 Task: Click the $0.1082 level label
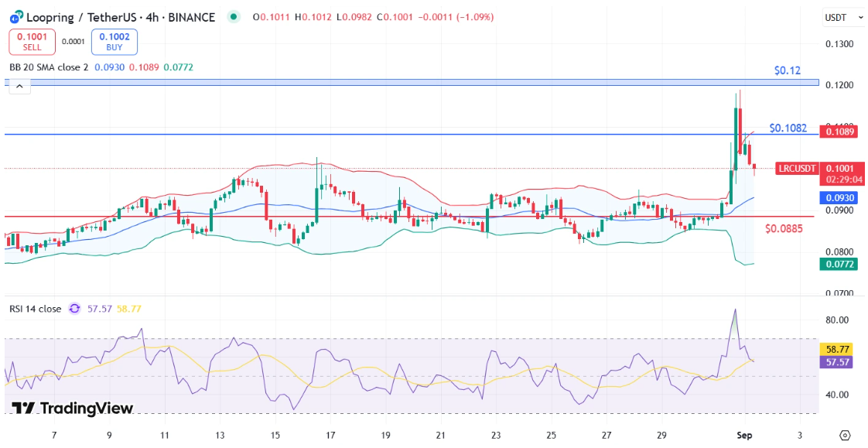[788, 128]
